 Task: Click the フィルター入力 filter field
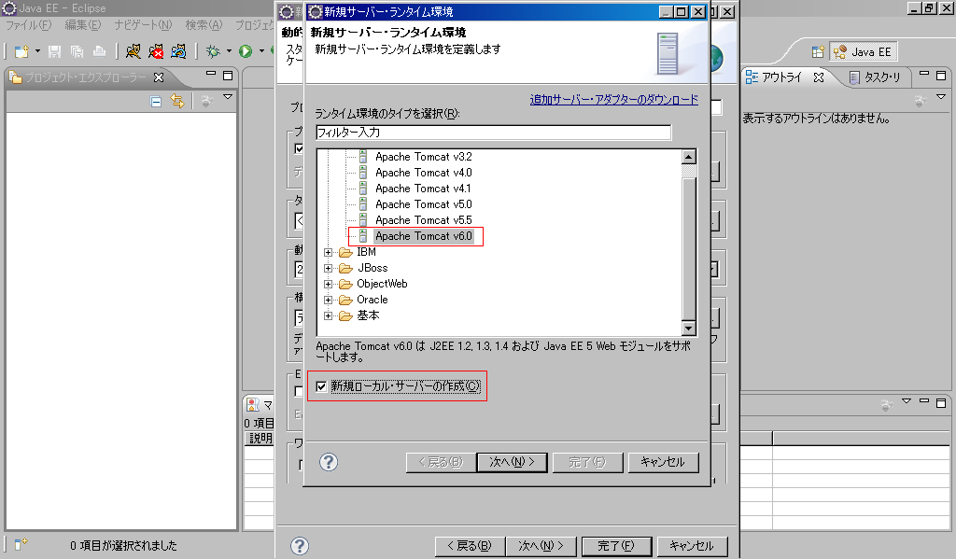(493, 133)
